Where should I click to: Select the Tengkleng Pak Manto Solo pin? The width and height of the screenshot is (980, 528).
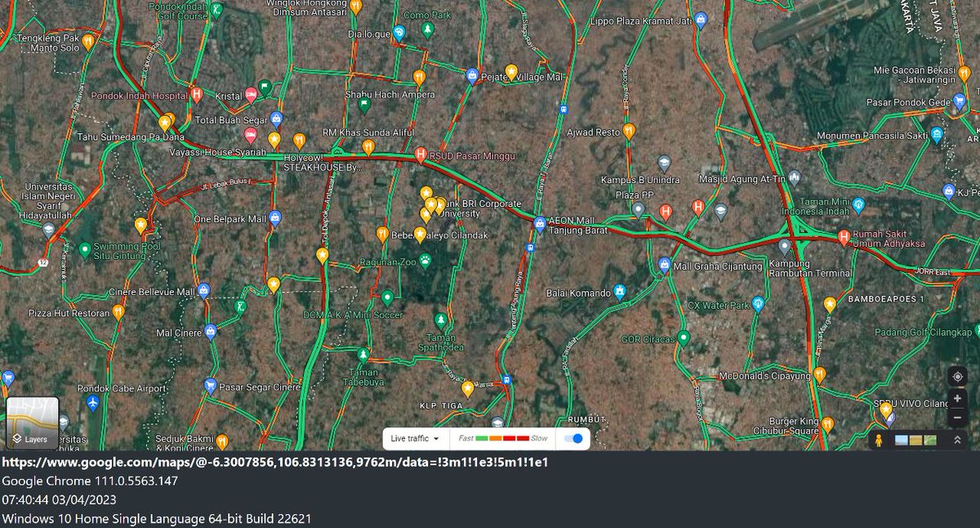point(87,40)
